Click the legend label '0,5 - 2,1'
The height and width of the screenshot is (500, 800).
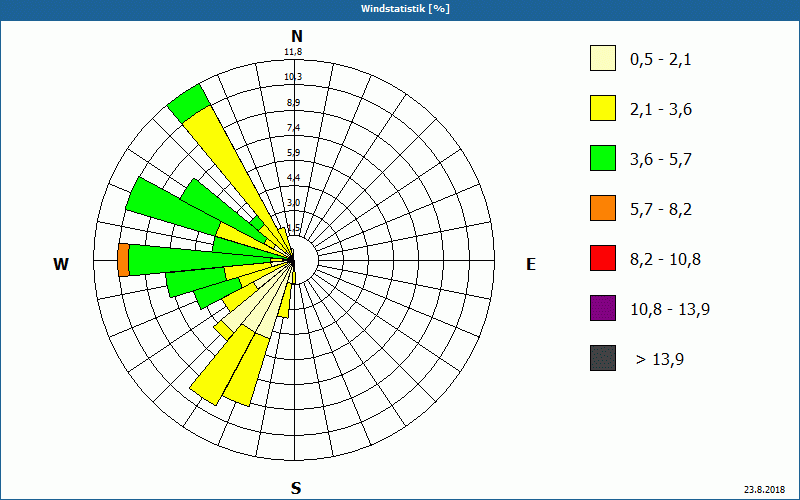661,60
